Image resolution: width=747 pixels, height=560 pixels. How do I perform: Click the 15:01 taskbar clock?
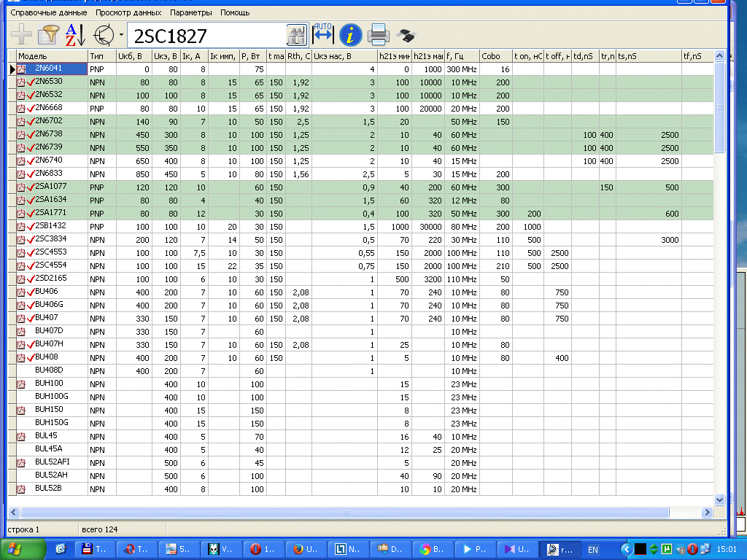click(726, 549)
